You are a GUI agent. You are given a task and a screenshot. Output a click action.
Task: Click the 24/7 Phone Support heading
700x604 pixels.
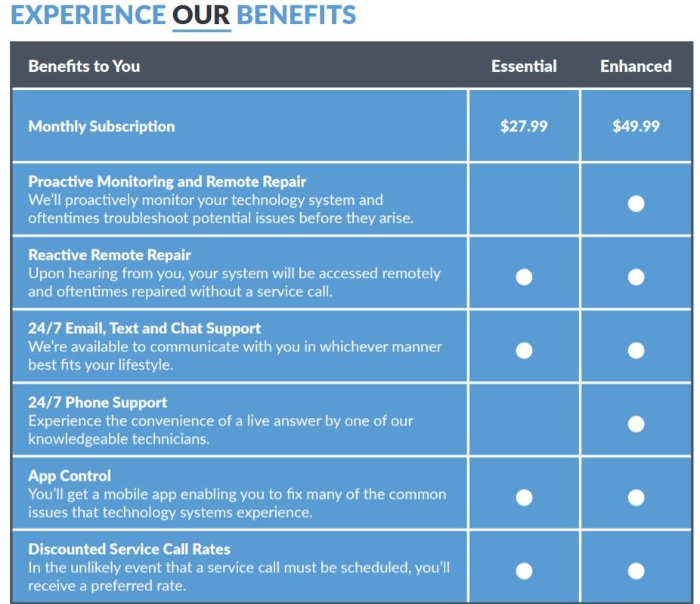[x=98, y=402]
